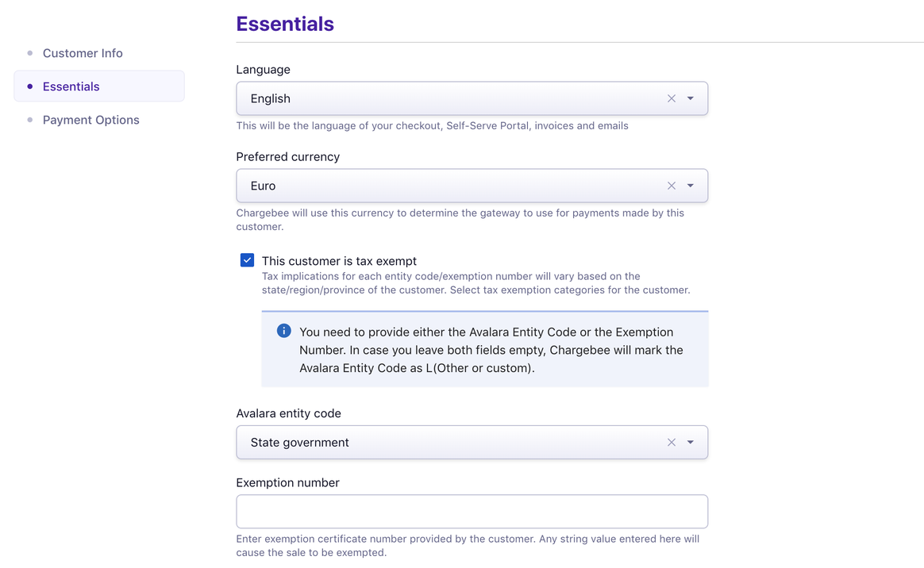924x568 pixels.
Task: Uncheck the tax exempt checkbox
Action: (x=248, y=260)
